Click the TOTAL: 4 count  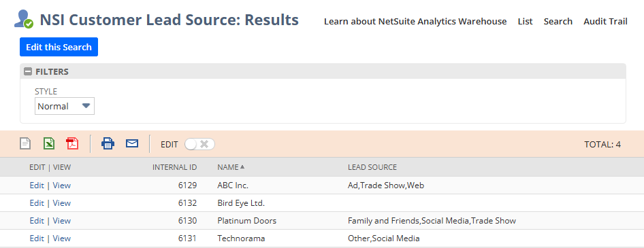click(602, 144)
